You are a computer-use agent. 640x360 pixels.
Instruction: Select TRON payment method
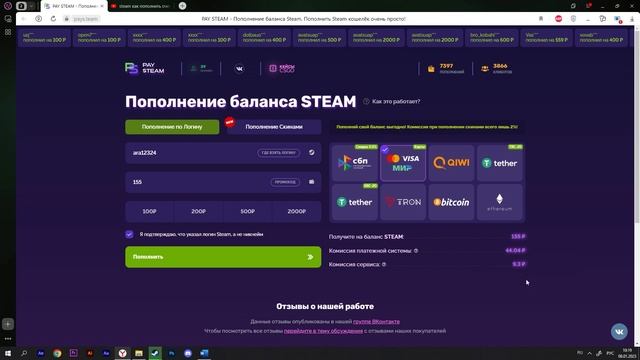403,202
